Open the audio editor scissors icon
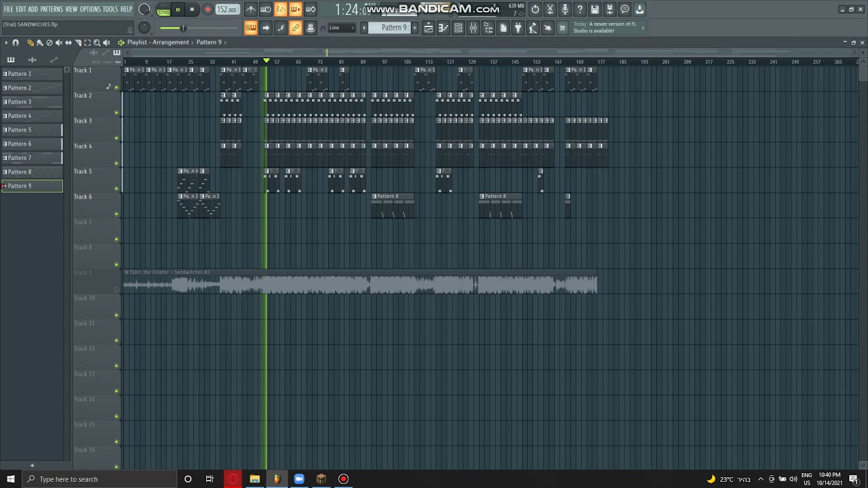 pyautogui.click(x=550, y=9)
